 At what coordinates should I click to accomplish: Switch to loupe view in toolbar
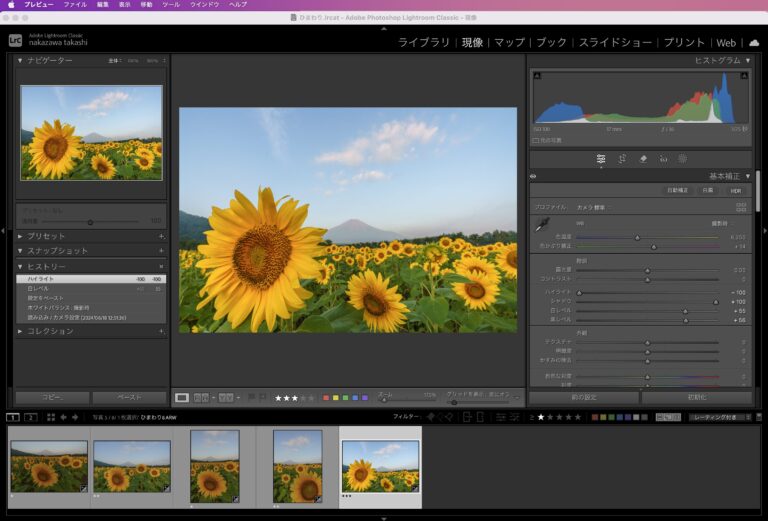[182, 397]
